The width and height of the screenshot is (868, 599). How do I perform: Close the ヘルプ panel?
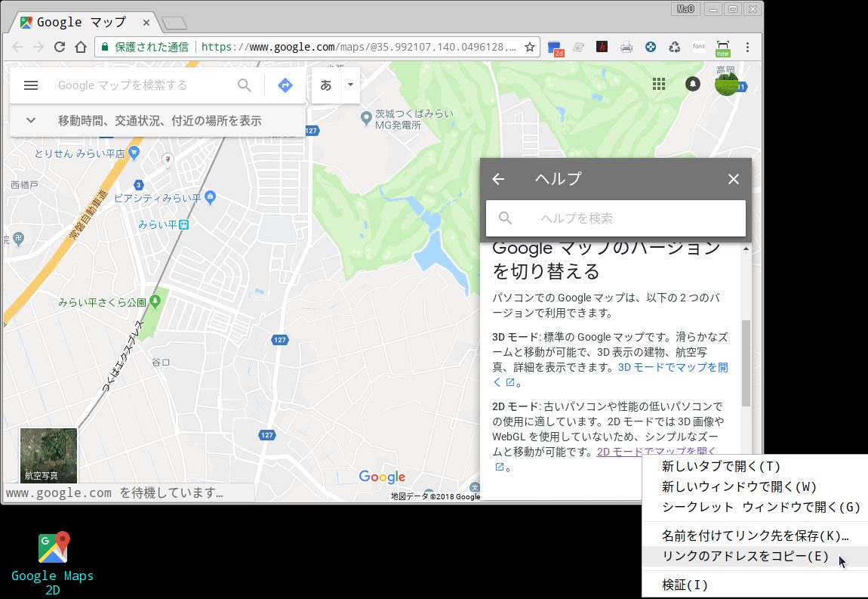tap(734, 179)
